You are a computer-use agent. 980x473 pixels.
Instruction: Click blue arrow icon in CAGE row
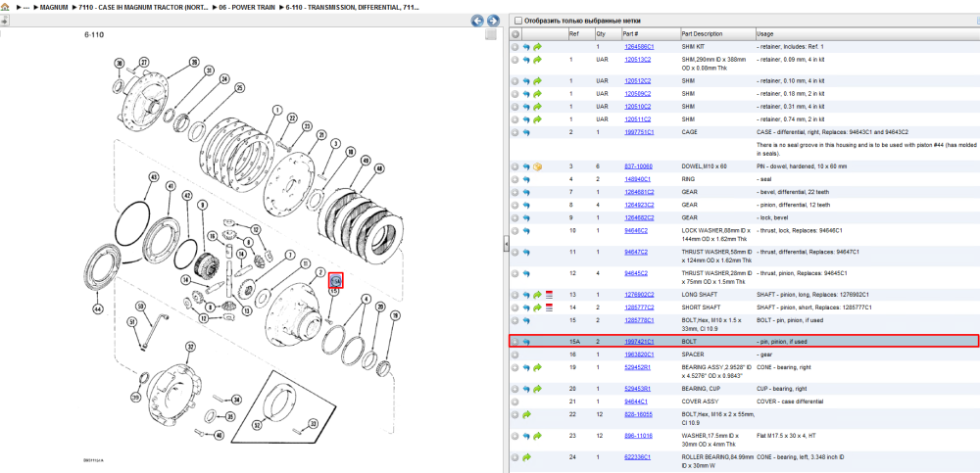tap(526, 132)
